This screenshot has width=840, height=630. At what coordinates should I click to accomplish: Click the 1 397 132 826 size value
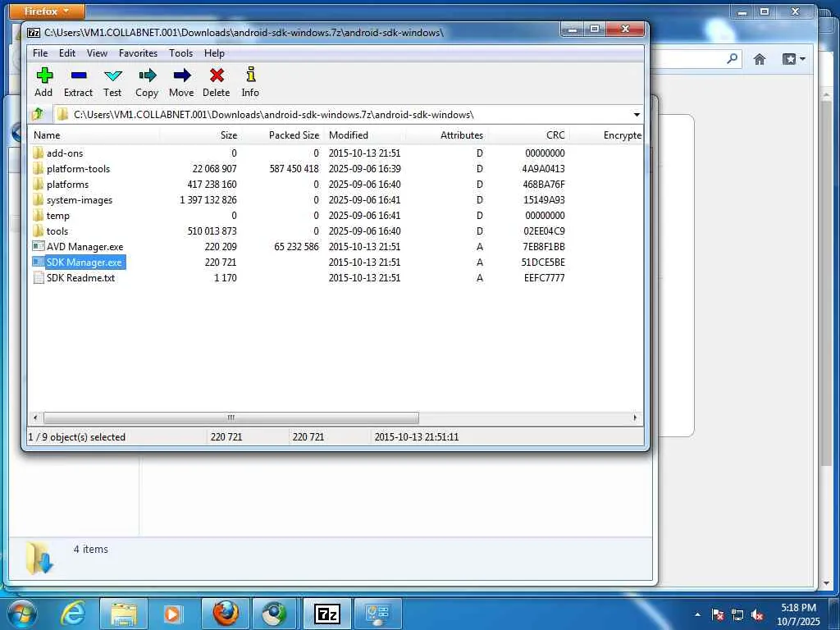click(208, 200)
